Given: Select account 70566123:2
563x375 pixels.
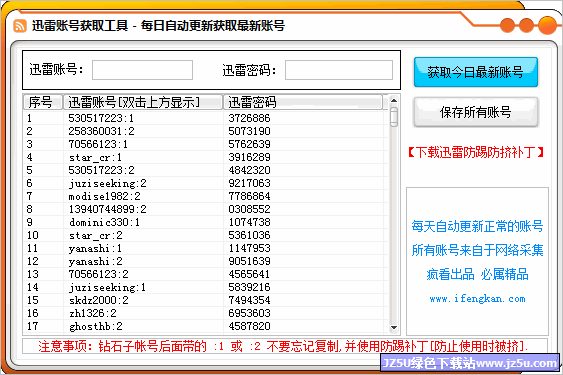Looking at the screenshot, I should pos(98,274).
